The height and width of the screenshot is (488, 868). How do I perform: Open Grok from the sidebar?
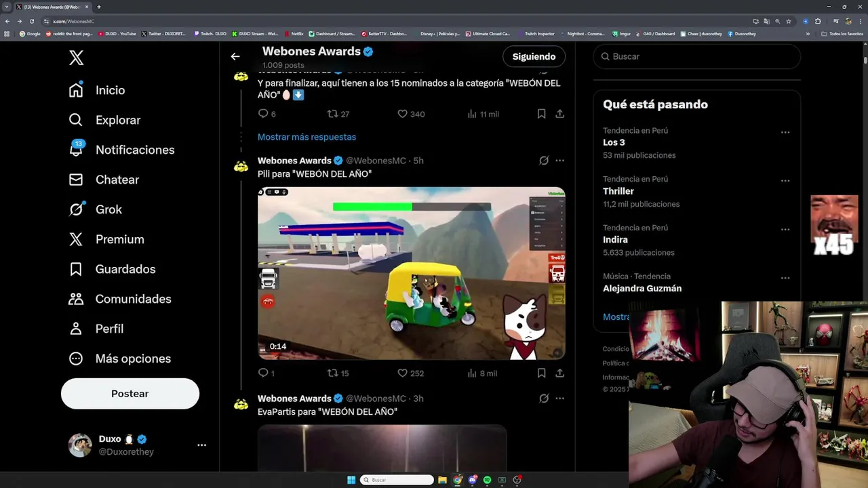pyautogui.click(x=95, y=209)
